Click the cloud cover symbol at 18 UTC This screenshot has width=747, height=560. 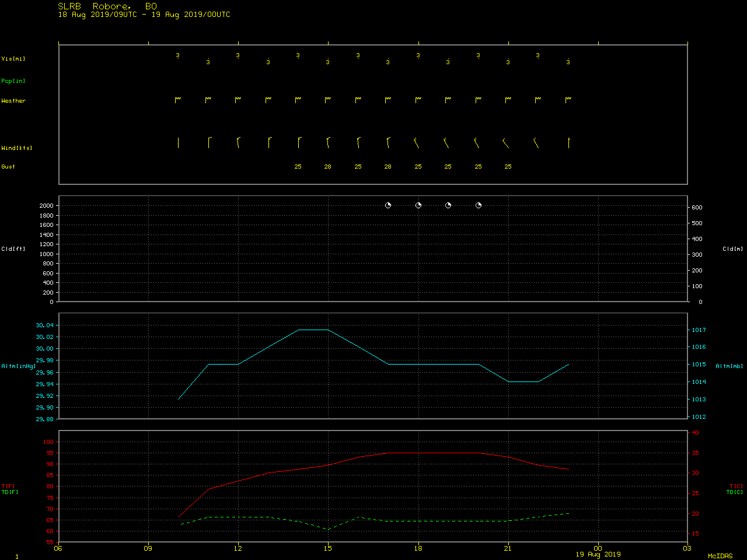[x=418, y=205]
